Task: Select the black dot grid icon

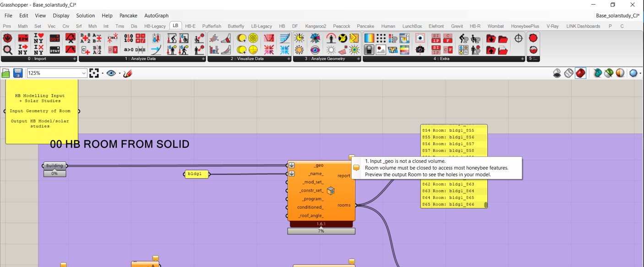Action: (381, 38)
